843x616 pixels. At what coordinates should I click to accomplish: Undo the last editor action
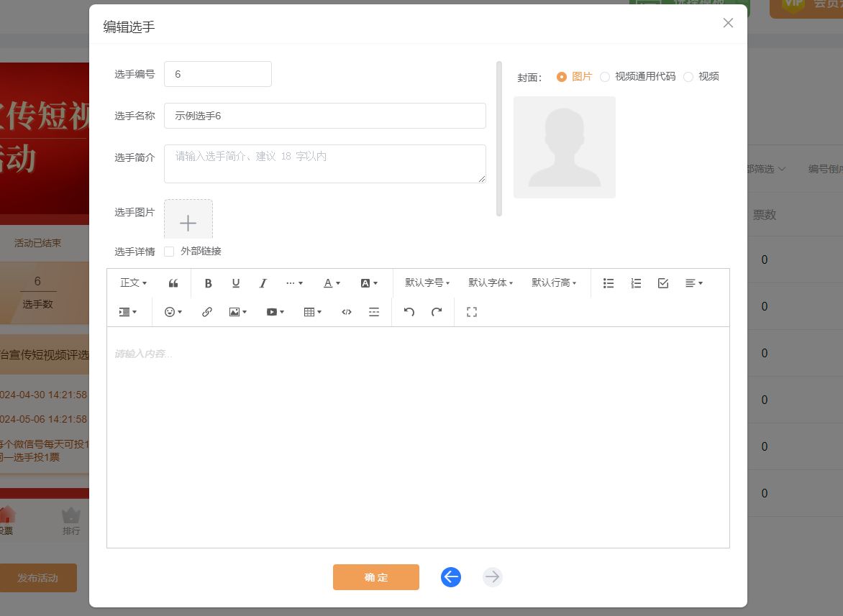tap(409, 311)
